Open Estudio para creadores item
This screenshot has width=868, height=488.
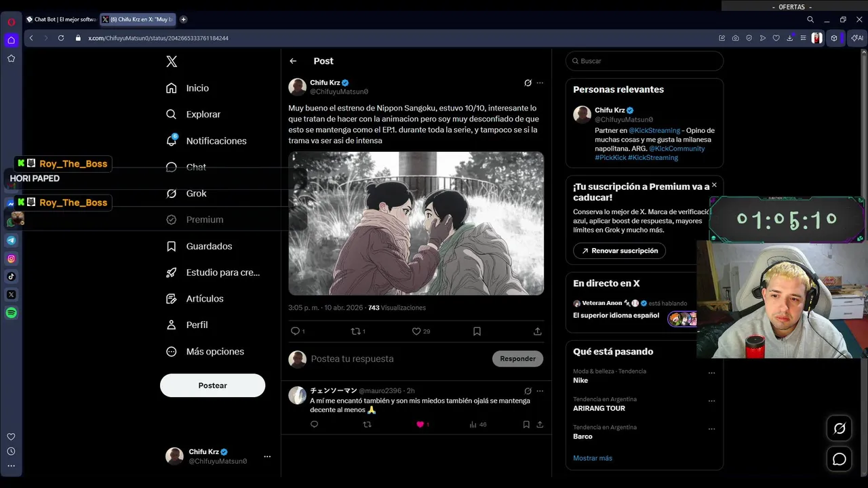213,272
